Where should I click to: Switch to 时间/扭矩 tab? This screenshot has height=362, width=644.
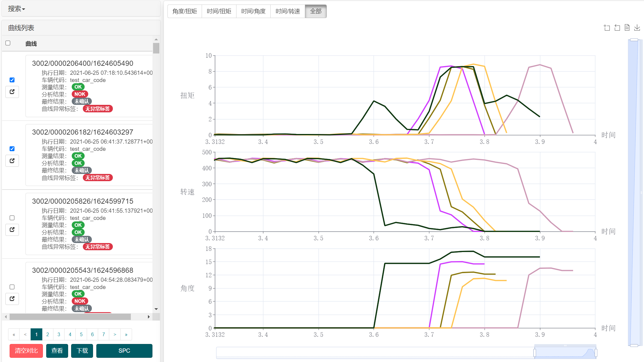click(x=219, y=11)
